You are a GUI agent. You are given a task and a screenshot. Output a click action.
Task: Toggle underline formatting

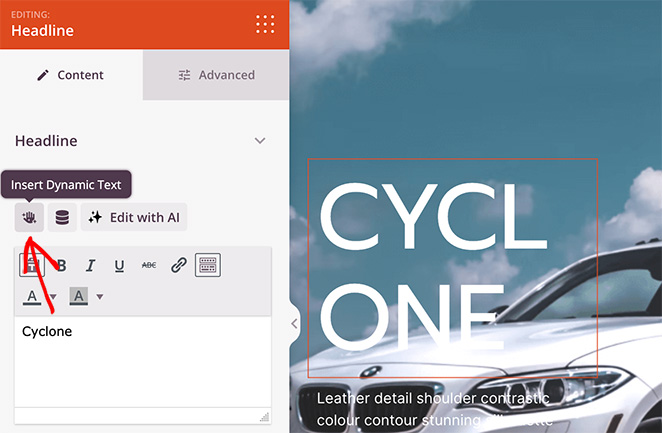119,265
